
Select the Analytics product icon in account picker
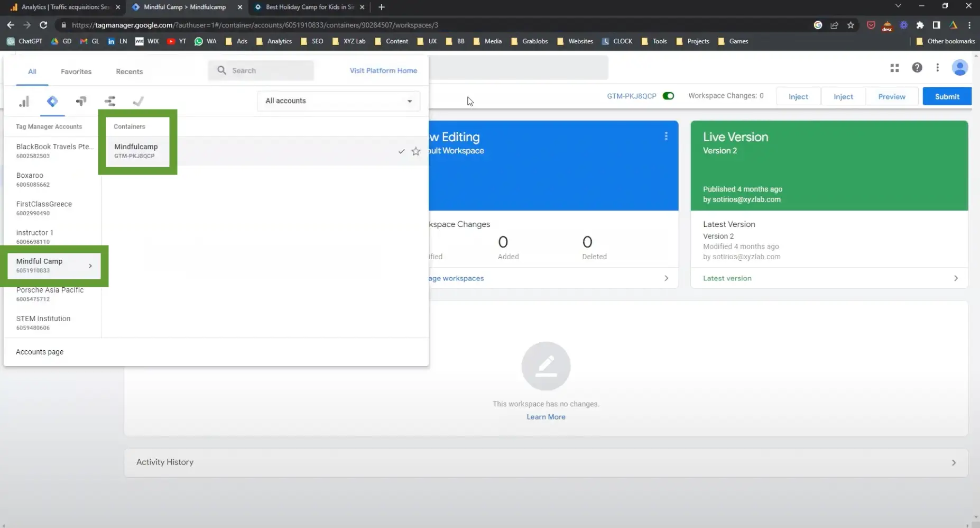24,101
